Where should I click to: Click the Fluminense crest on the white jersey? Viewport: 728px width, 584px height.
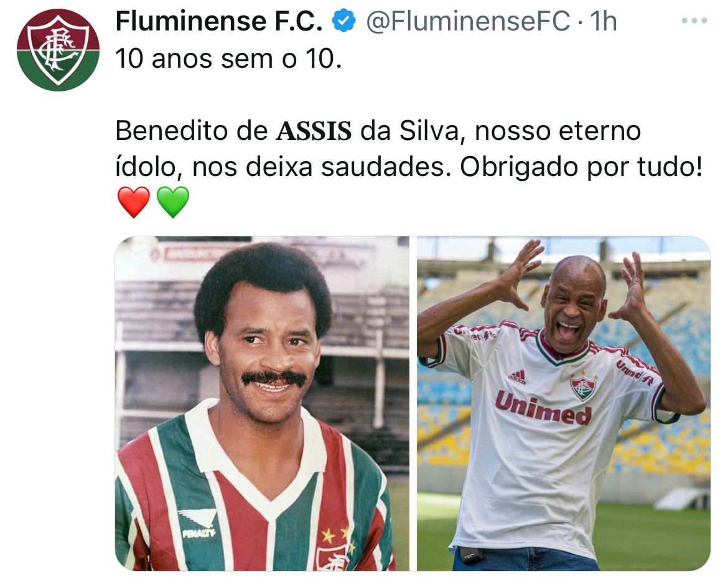pos(582,386)
